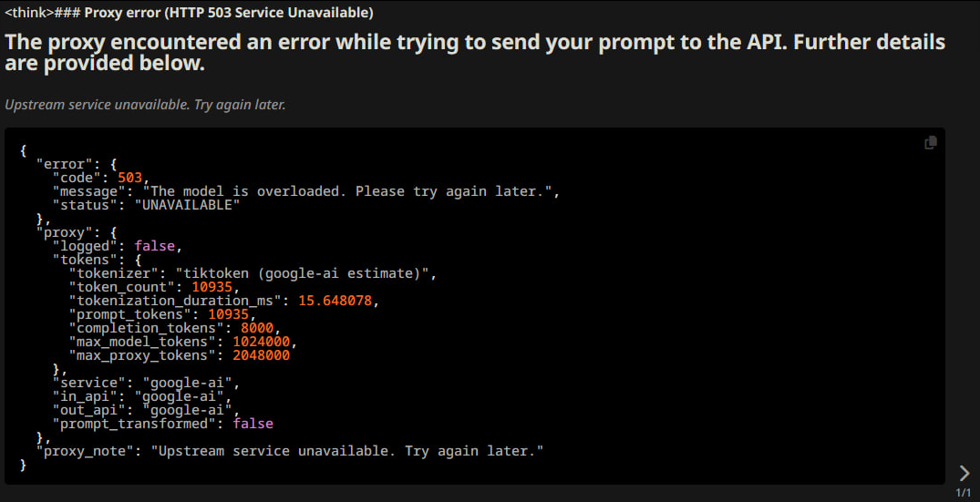
Task: Click the proxy_note text line
Action: pos(290,451)
